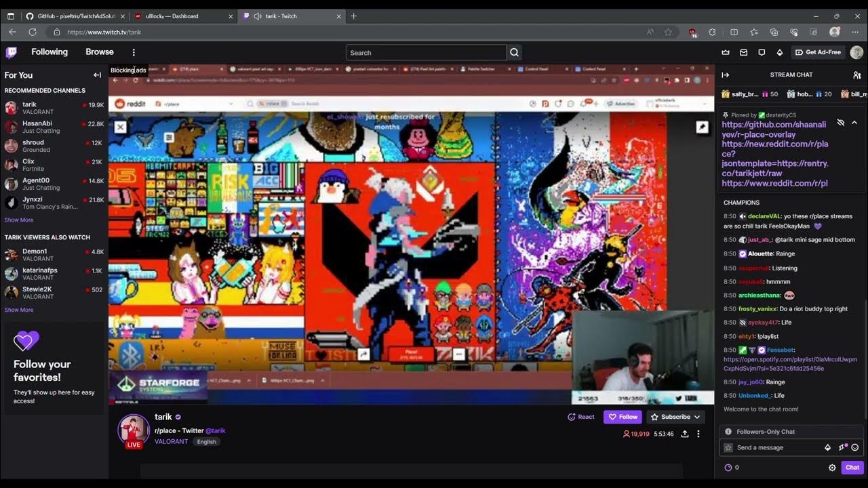Image resolution: width=868 pixels, height=488 pixels.
Task: Click the browser address bar URL
Action: pyautogui.click(x=104, y=32)
